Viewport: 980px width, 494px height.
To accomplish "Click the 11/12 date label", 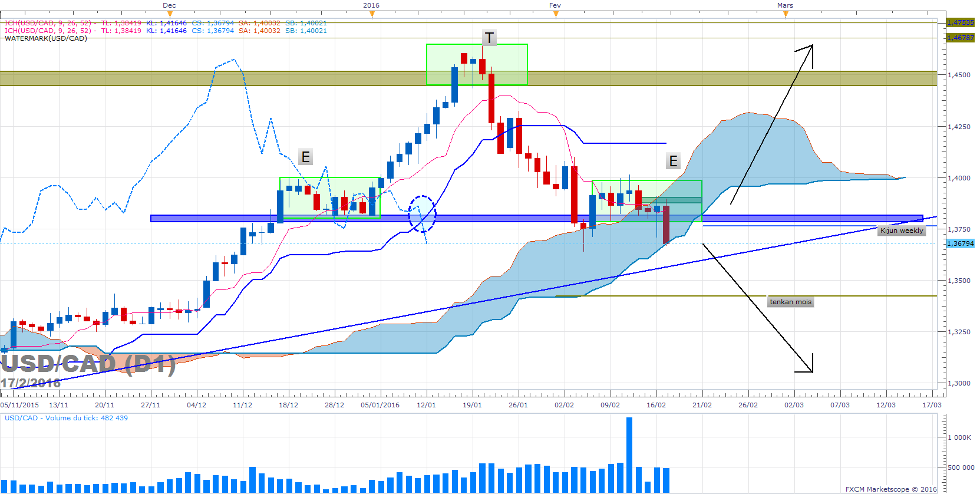I will (242, 405).
